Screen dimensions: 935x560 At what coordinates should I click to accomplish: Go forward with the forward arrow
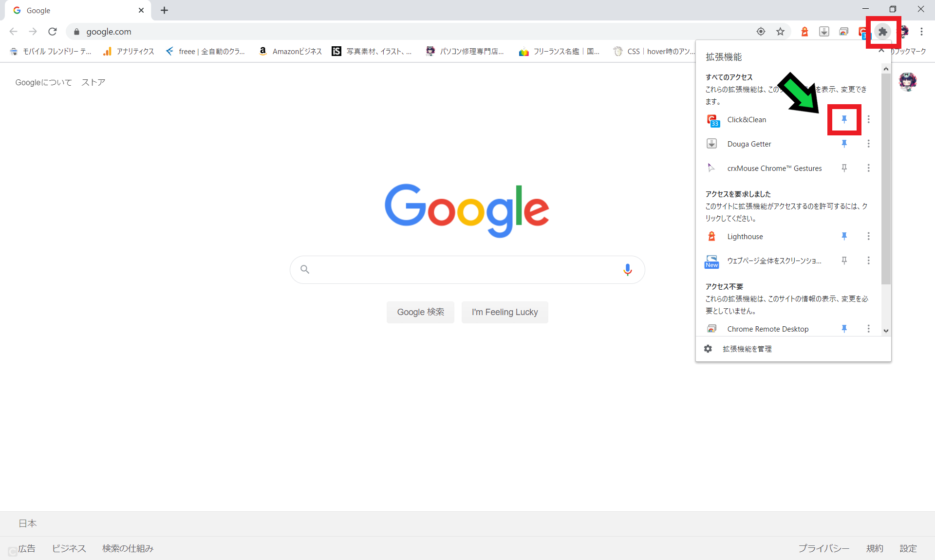(33, 32)
